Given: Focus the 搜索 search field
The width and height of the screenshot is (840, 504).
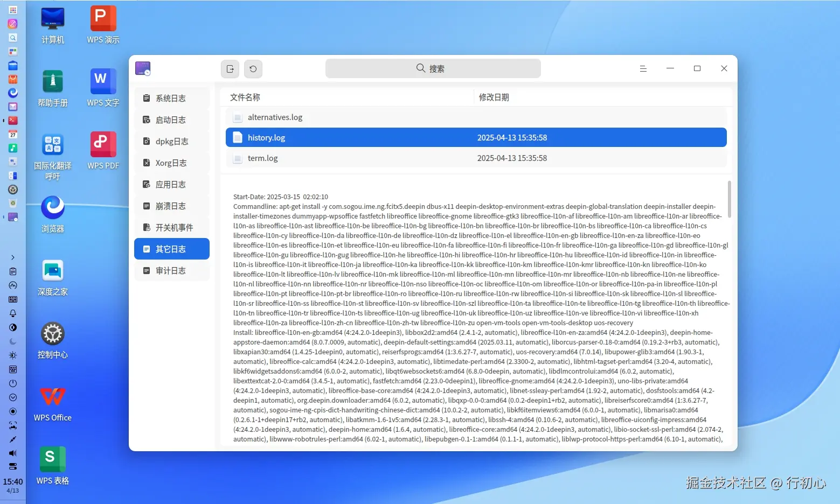Looking at the screenshot, I should (x=433, y=68).
